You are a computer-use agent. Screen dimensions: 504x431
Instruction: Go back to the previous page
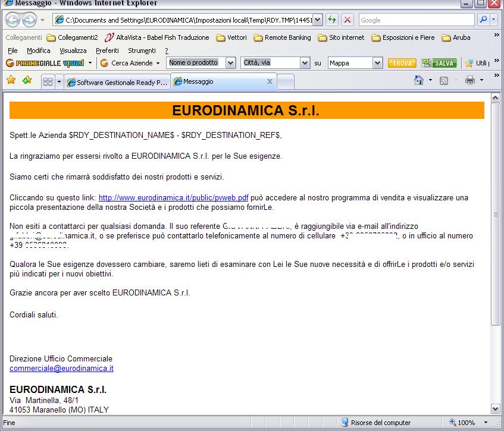pyautogui.click(x=13, y=20)
